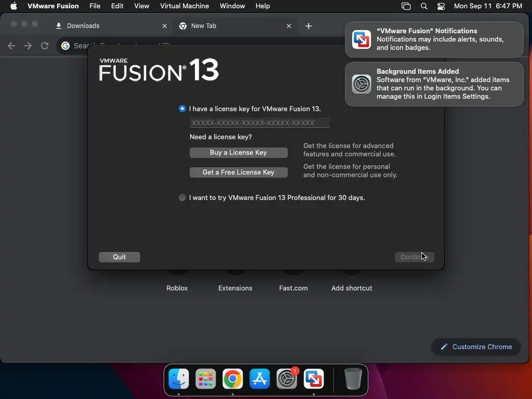This screenshot has height=399, width=532.
Task: Click the date and time in menu bar
Action: tap(488, 6)
